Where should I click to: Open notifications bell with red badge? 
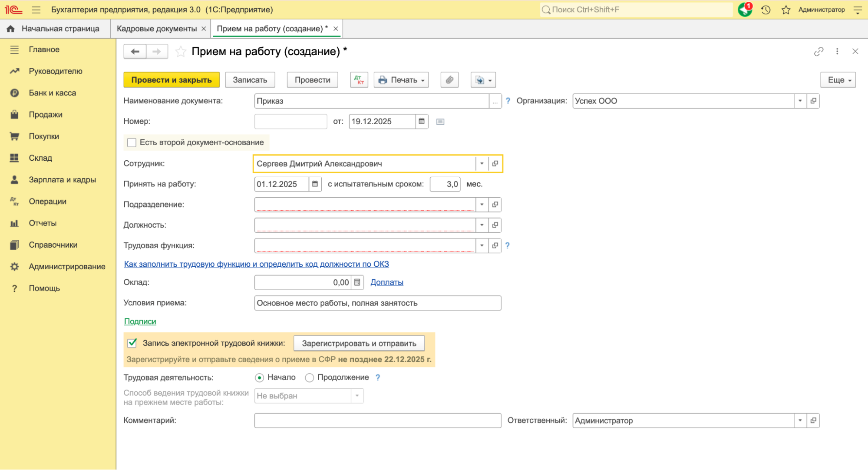click(745, 10)
